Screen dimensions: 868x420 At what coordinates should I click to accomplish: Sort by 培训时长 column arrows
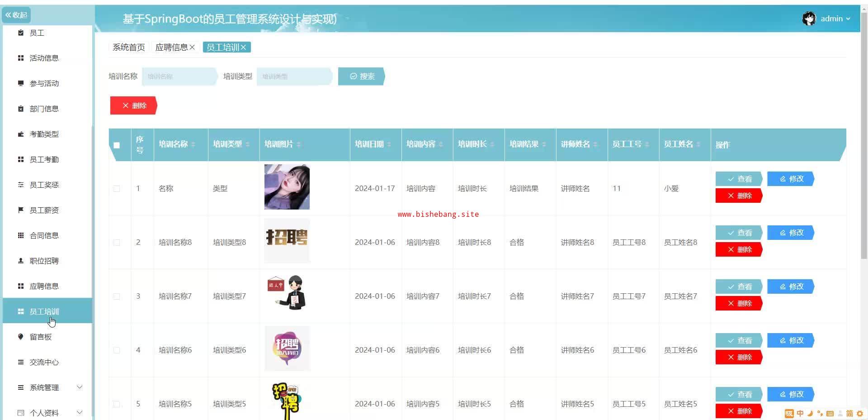click(492, 144)
